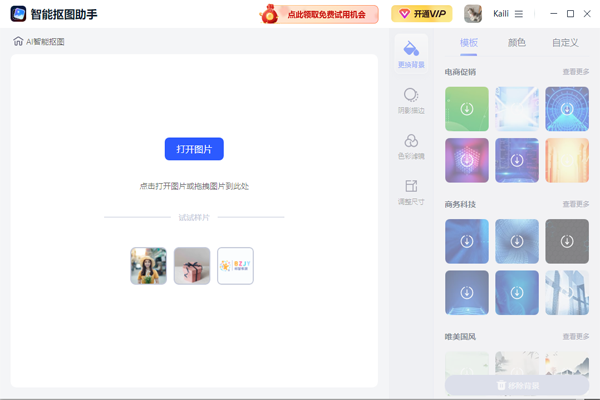
Task: Select the green 电商促销 background template
Action: coord(467,109)
